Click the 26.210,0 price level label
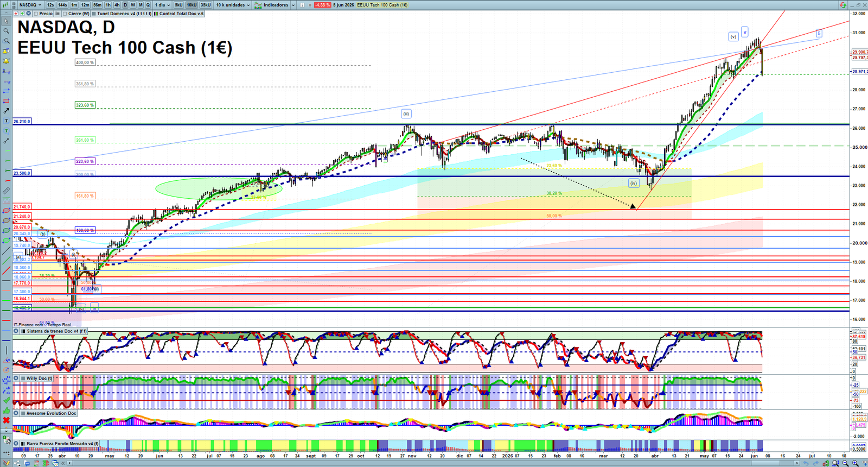 tap(22, 122)
